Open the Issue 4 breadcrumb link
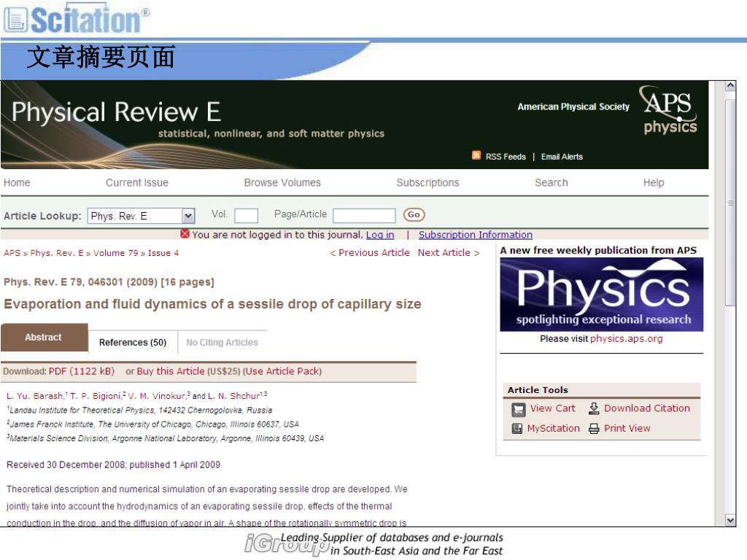Image resolution: width=747 pixels, height=560 pixels. click(163, 253)
